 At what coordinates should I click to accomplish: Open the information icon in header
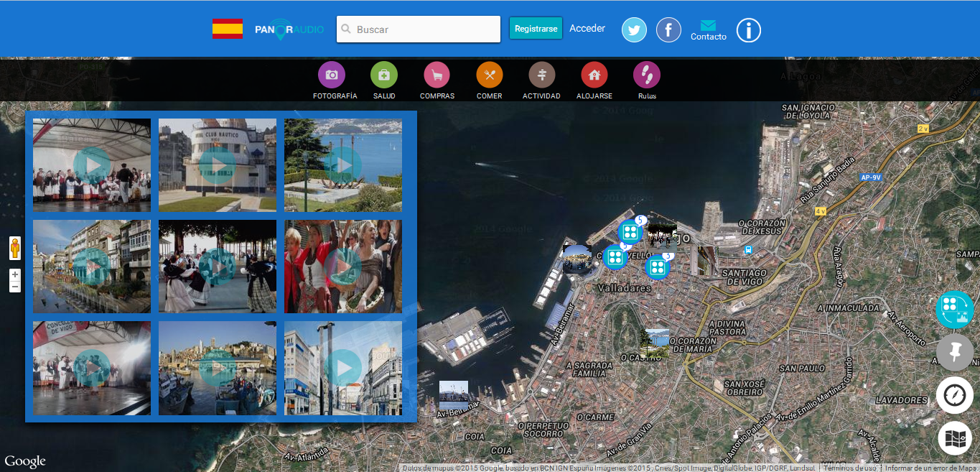[748, 29]
